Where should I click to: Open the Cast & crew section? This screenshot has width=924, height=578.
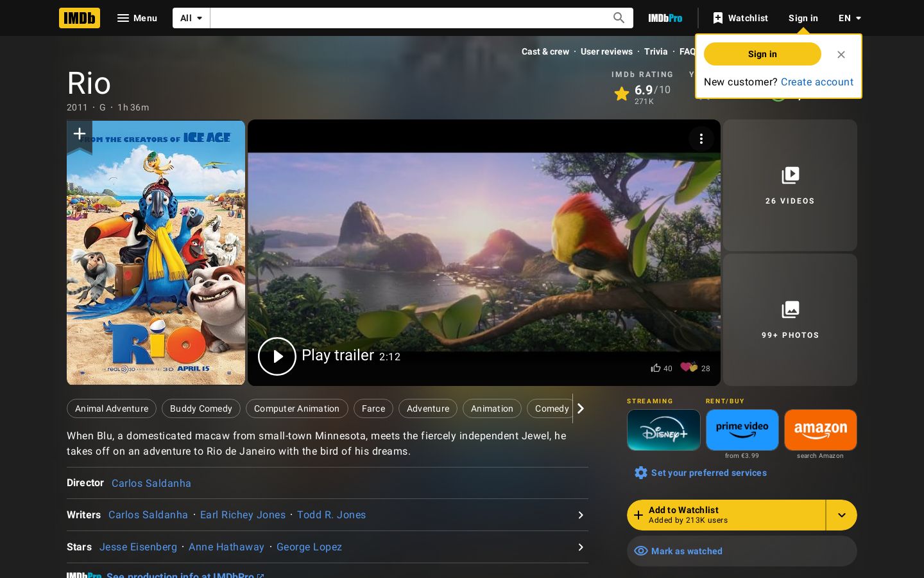[x=545, y=51]
